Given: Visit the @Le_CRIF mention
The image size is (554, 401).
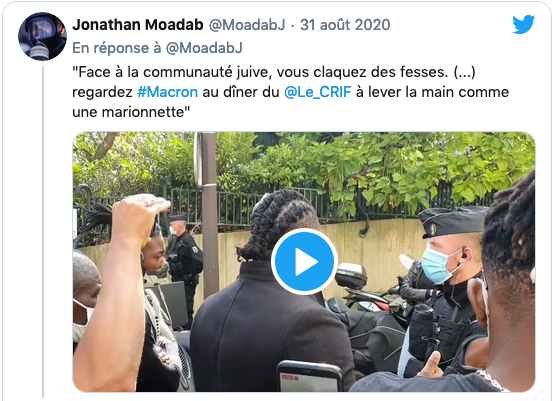Looking at the screenshot, I should [x=318, y=92].
